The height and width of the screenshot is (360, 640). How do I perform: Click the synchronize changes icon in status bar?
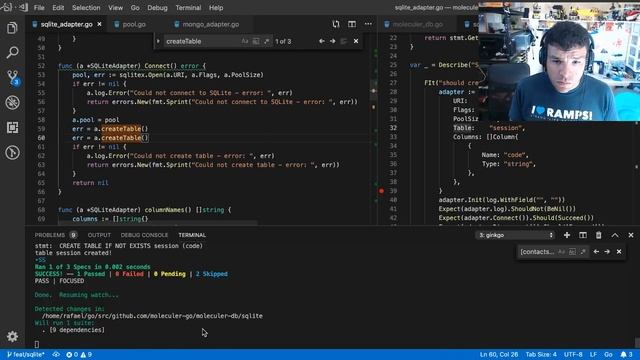click(x=56, y=355)
